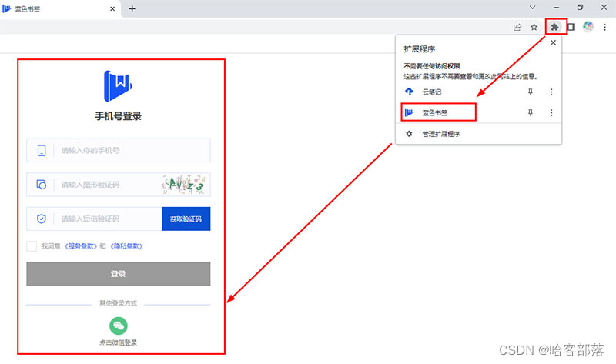
Task: Click the WeChat login icon
Action: [119, 326]
